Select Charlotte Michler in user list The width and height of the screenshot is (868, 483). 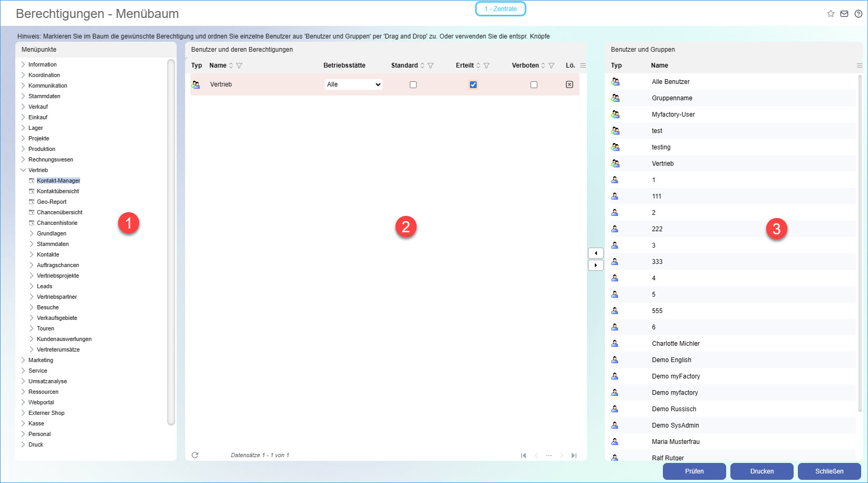click(x=676, y=344)
